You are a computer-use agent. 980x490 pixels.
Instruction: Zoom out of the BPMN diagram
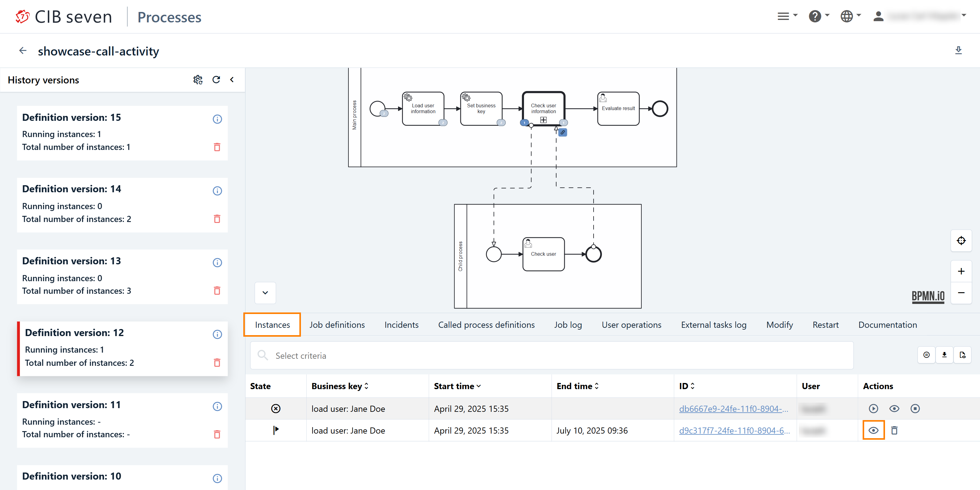coord(961,293)
